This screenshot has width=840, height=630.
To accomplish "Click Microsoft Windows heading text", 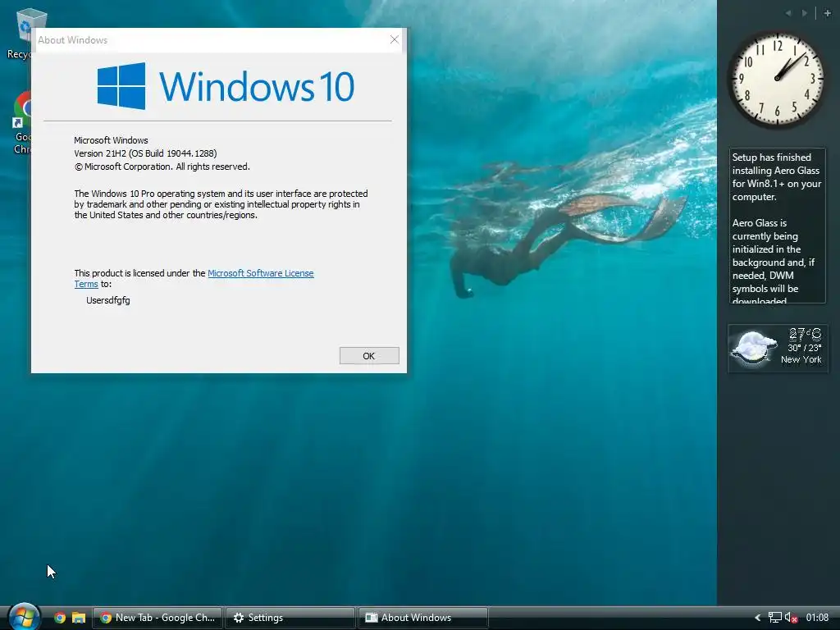I will pos(111,140).
